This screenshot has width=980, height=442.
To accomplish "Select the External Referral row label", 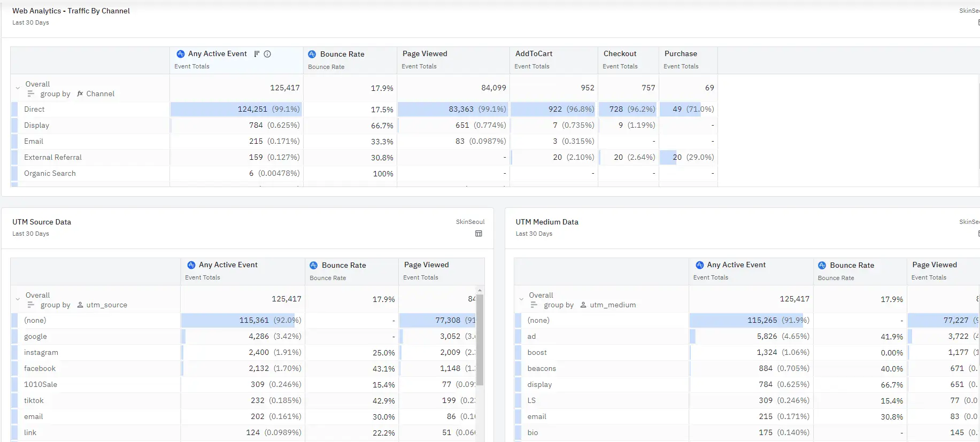I will point(53,158).
